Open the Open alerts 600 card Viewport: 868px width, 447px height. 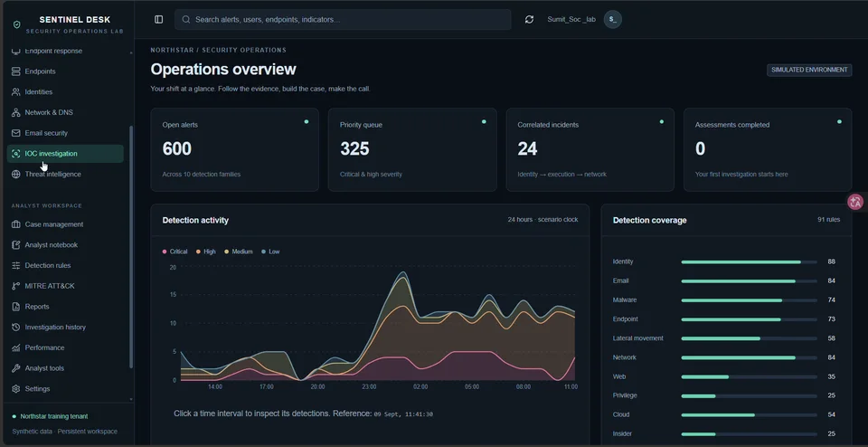click(235, 149)
